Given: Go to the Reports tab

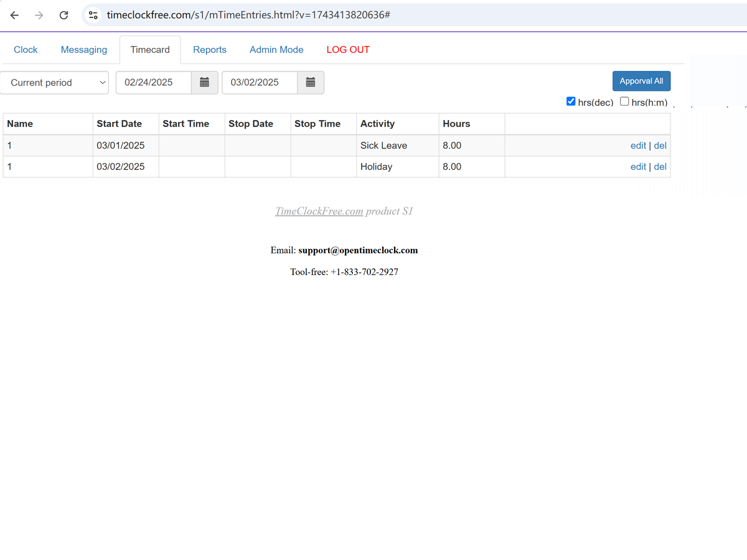Looking at the screenshot, I should pos(210,50).
